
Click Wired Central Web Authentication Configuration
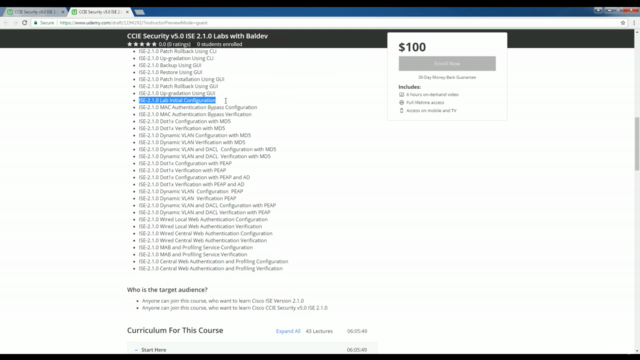(206, 233)
